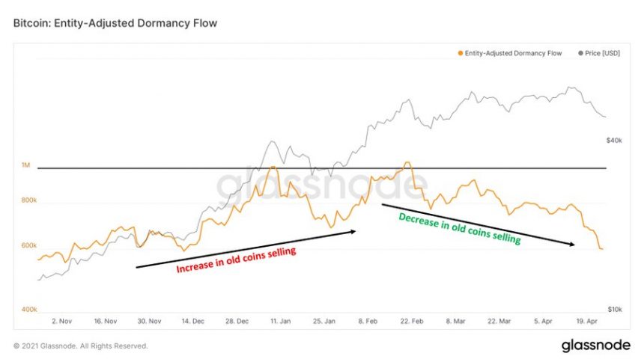Toggle the Entity-Adjusted Dormancy Flow legend label
This screenshot has width=644, height=362.
514,52
